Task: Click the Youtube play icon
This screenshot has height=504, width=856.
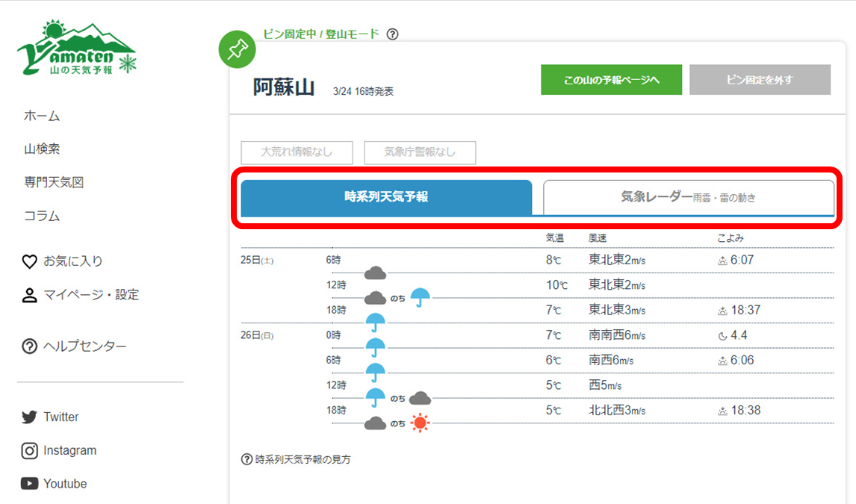Action: pyautogui.click(x=29, y=484)
